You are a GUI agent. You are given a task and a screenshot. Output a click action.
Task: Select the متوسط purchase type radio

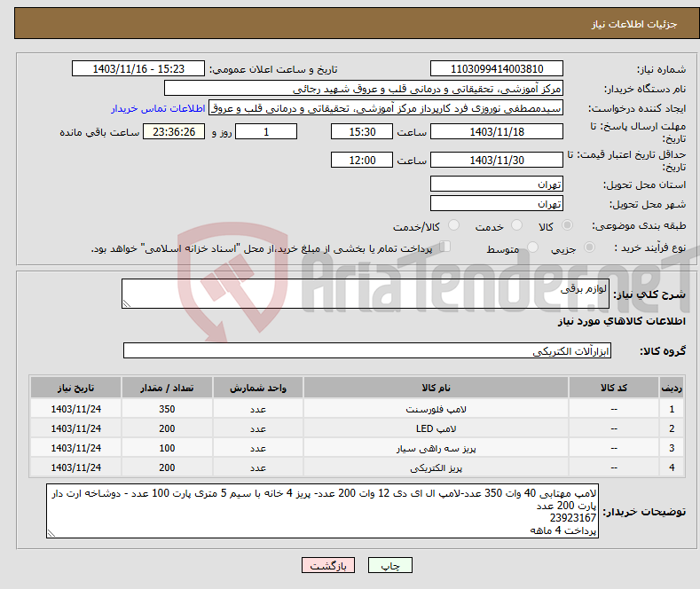(x=532, y=247)
